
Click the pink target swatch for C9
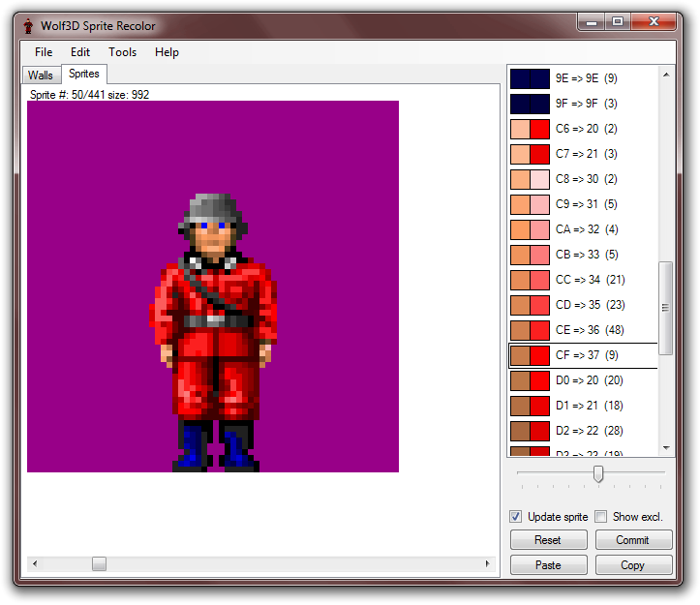(539, 204)
